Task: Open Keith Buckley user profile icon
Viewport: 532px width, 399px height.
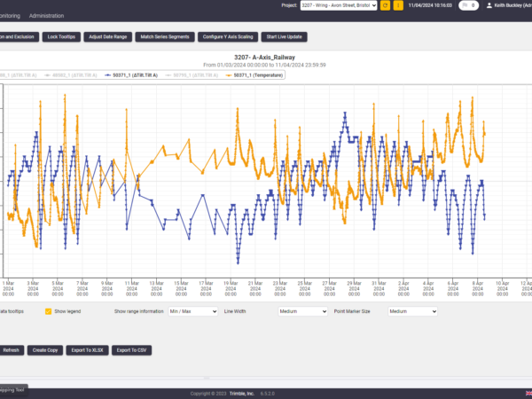Action: 489,5
